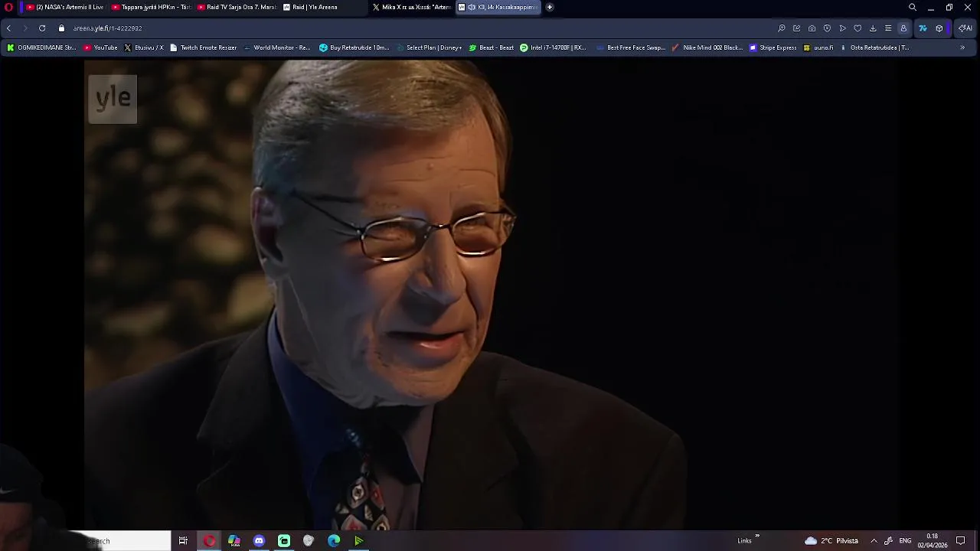Image resolution: width=980 pixels, height=551 pixels.
Task: Open Beazt - Beazt bookmark
Action: pyautogui.click(x=492, y=47)
